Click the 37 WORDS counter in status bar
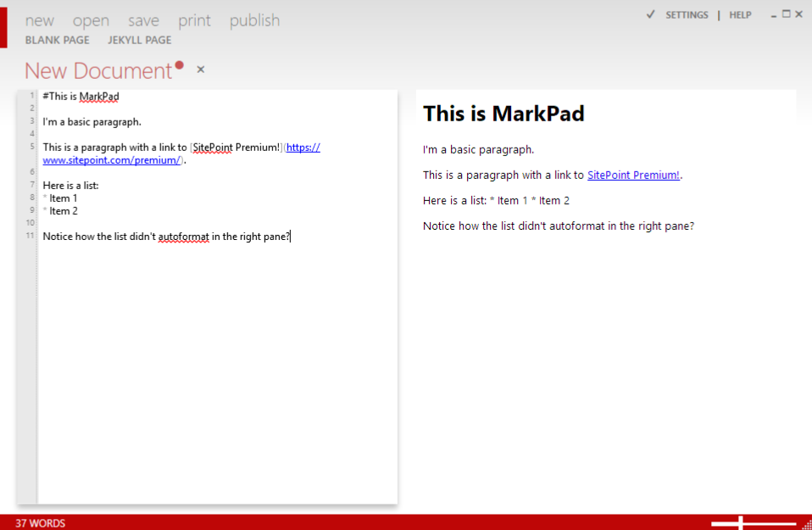This screenshot has width=812, height=530. 42,523
